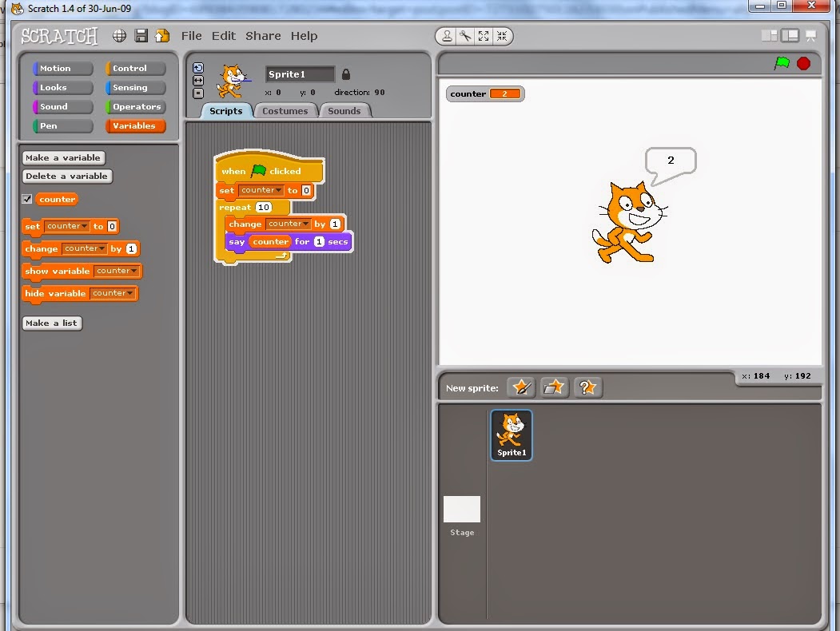Switch to the Sounds tab

point(344,111)
